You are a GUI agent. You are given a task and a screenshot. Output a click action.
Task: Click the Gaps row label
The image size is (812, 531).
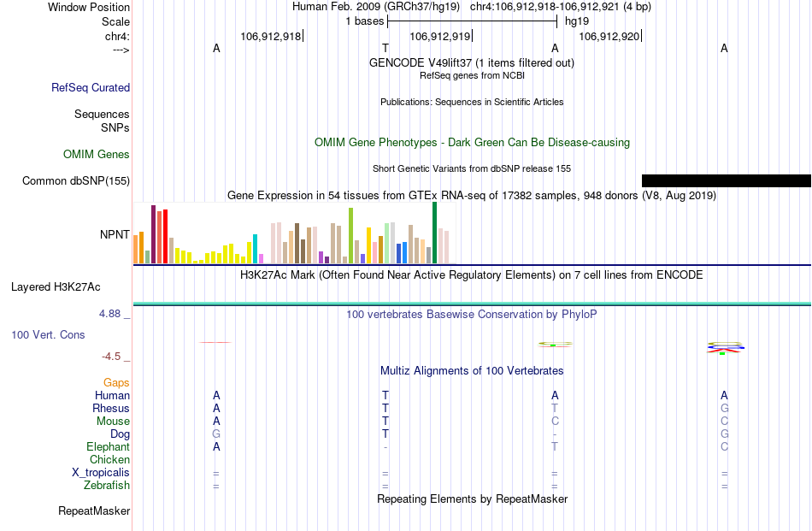point(116,382)
